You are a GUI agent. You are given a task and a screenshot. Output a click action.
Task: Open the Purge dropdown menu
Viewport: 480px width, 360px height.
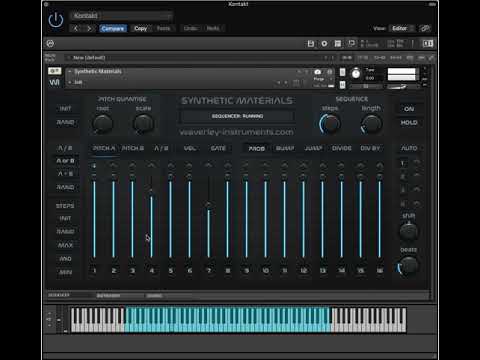pos(322,79)
